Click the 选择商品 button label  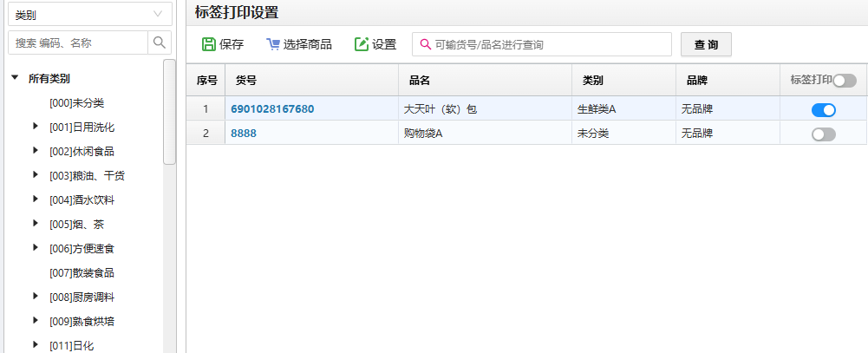point(307,45)
